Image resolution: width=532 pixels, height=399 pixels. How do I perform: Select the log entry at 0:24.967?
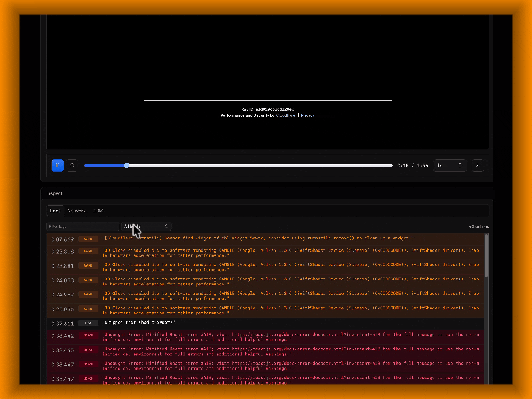point(265,296)
